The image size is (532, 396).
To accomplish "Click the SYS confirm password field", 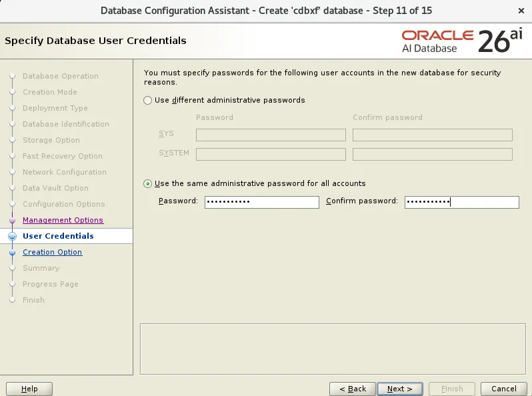I will click(433, 135).
